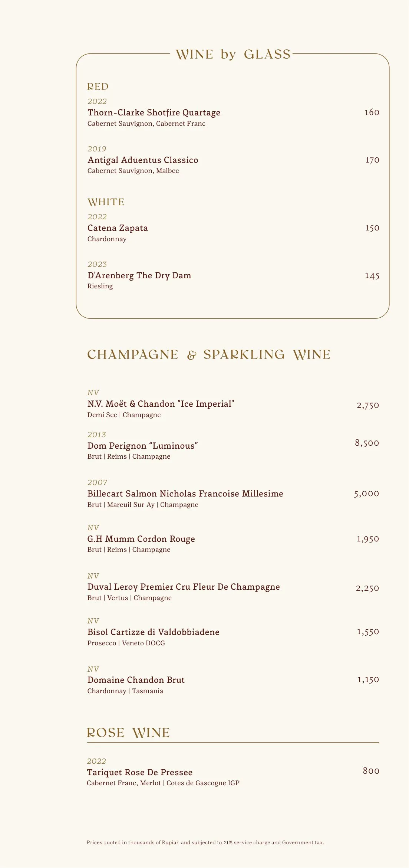This screenshot has height=868, width=409.
Task: Click the RED subsection label
Action: tap(98, 87)
